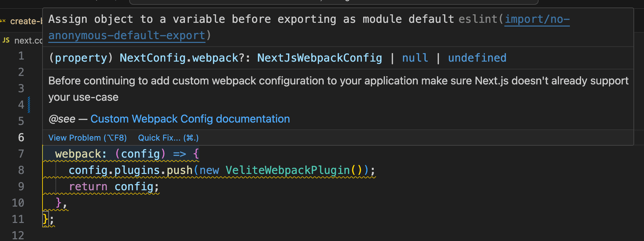Click the closing brace on line 11

[x=45, y=219]
